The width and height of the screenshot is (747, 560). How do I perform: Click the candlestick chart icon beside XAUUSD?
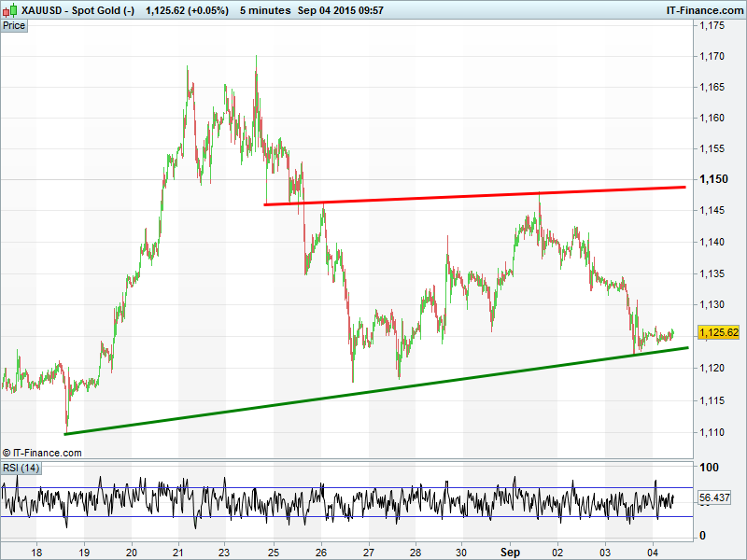point(10,9)
